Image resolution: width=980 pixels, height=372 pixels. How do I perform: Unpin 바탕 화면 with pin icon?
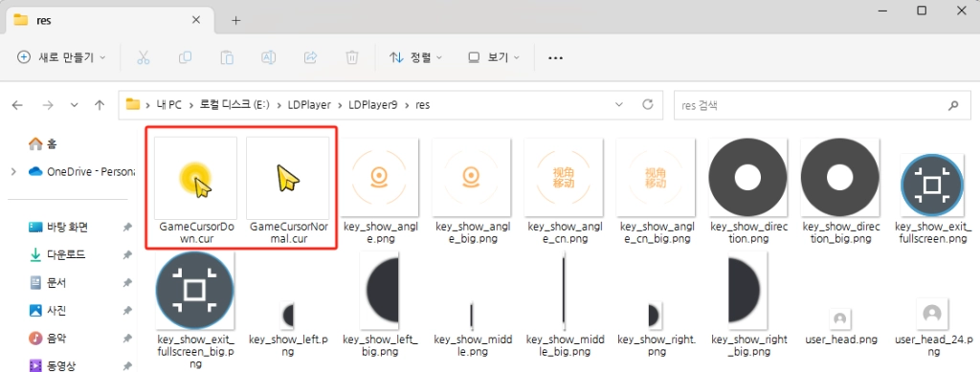click(127, 228)
